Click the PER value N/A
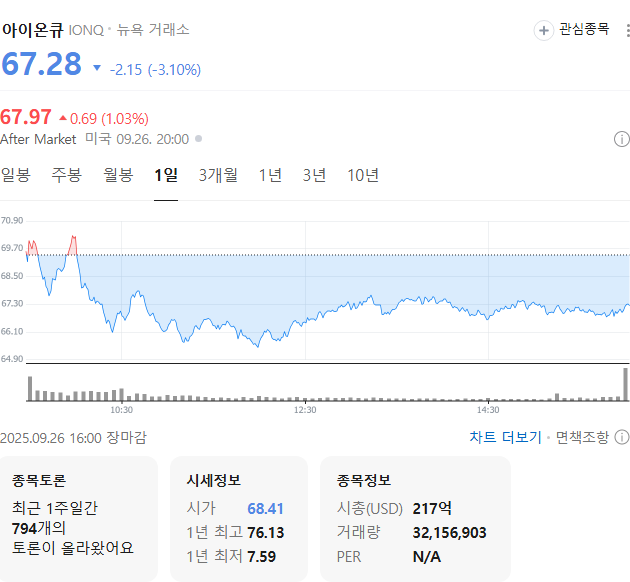The width and height of the screenshot is (630, 582). point(427,557)
